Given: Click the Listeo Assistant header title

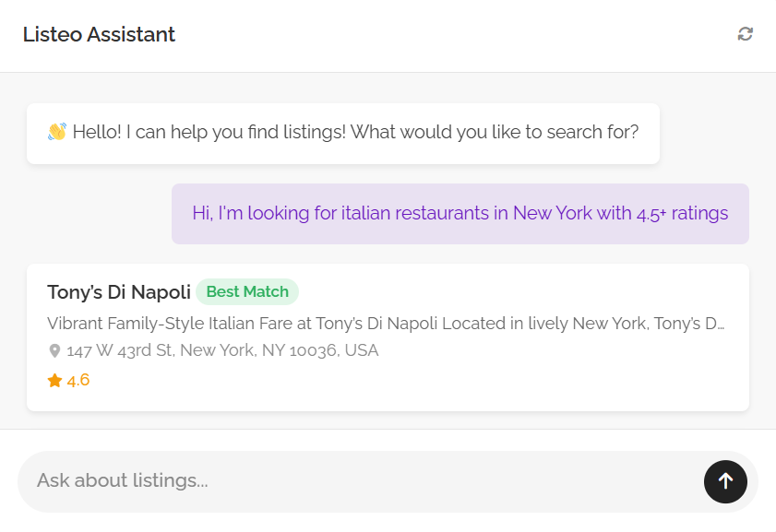Looking at the screenshot, I should click(x=99, y=35).
